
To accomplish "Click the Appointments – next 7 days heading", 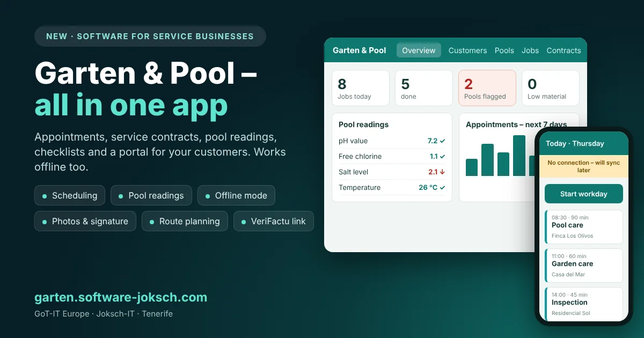I will pos(516,124).
